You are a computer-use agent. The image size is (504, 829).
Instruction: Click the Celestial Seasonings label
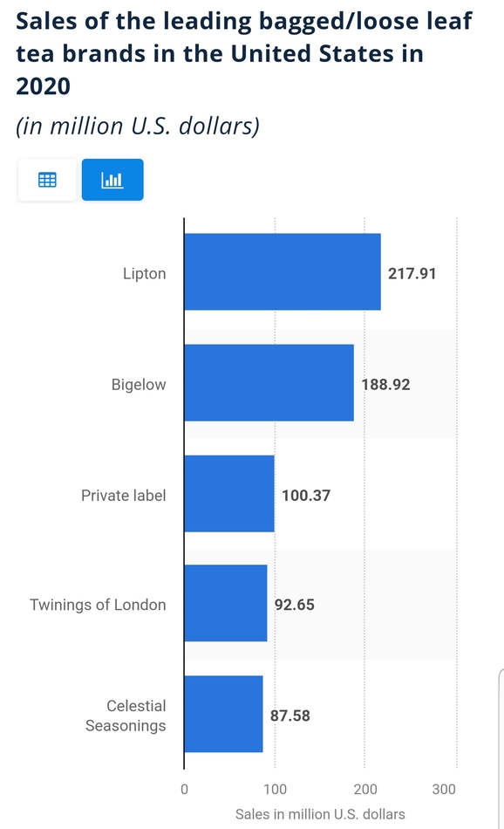[x=126, y=716]
